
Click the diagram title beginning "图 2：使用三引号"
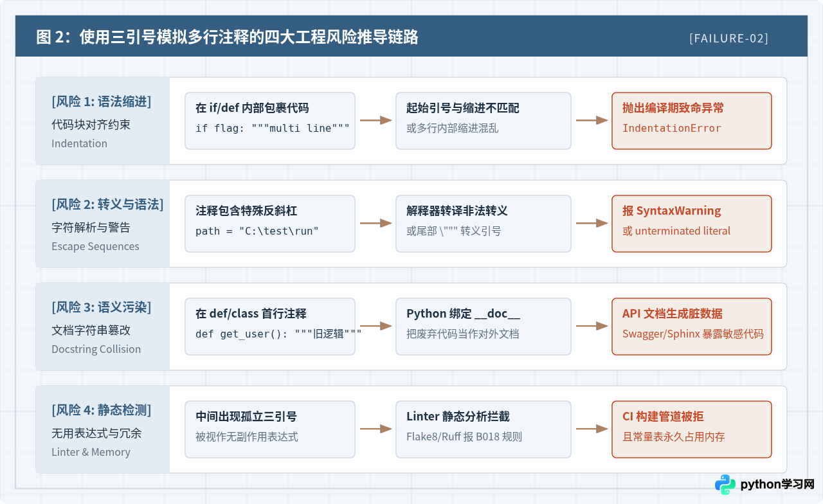click(227, 37)
